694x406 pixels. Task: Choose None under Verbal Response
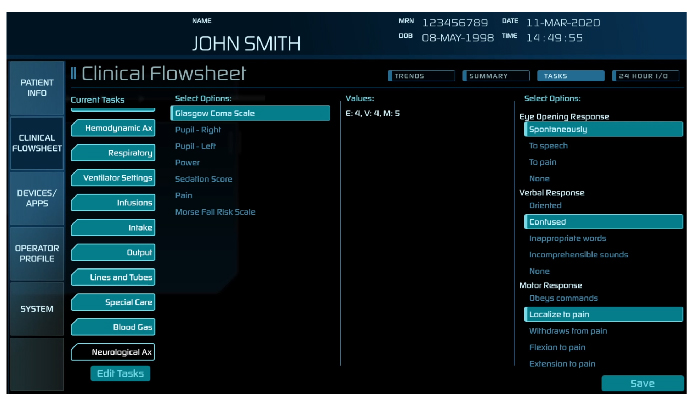click(x=539, y=271)
